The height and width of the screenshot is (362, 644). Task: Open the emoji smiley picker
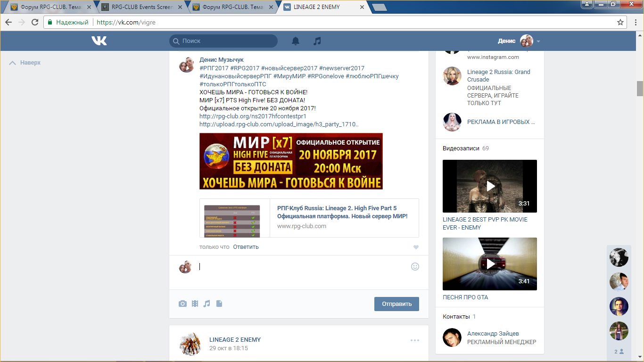point(415,266)
